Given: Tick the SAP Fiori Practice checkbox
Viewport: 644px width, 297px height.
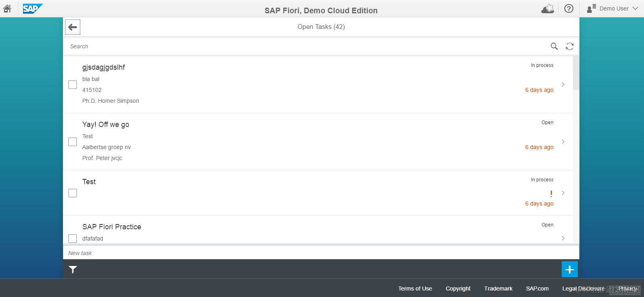Looking at the screenshot, I should click(x=73, y=239).
